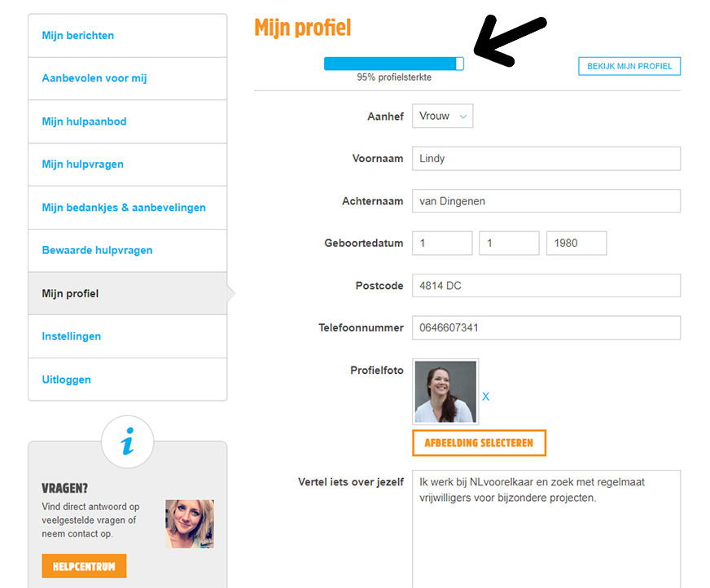The width and height of the screenshot is (710, 588).
Task: Click the profile strength progress bar
Action: point(394,64)
